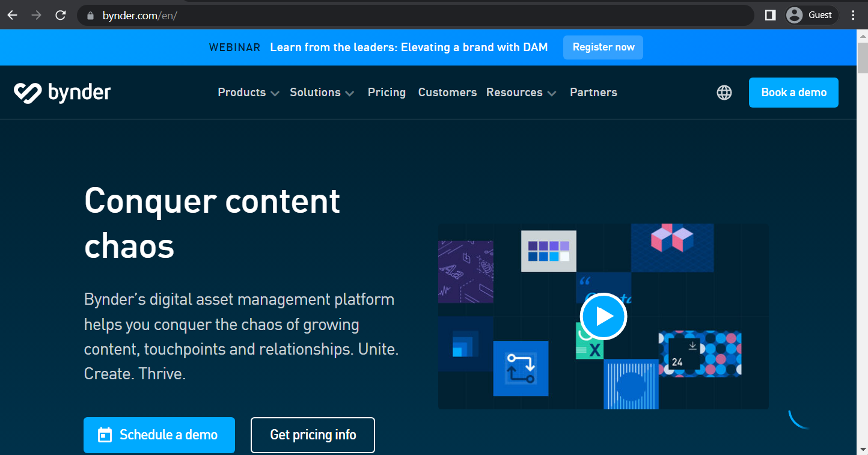Click Schedule a demo button
The image size is (868, 455).
click(x=159, y=435)
